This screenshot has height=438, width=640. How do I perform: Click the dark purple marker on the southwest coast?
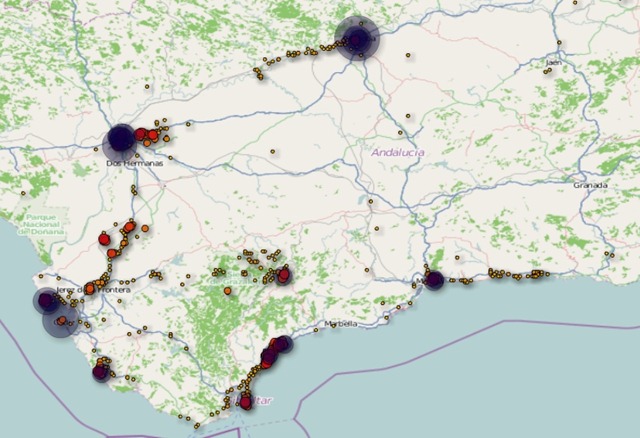click(x=99, y=372)
